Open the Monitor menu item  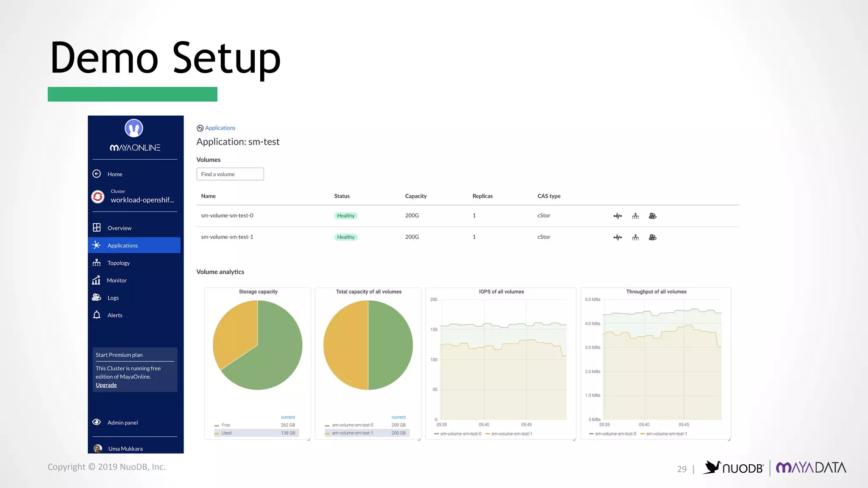tap(117, 280)
